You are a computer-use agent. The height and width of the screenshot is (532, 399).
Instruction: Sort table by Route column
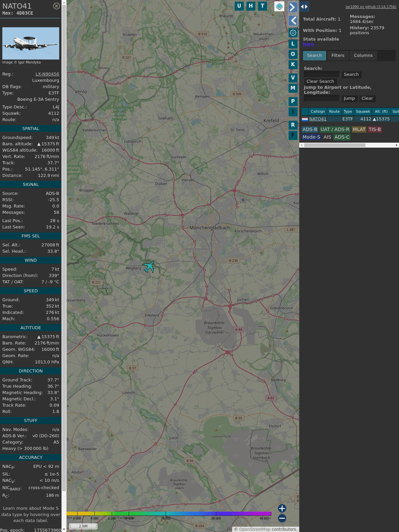[334, 111]
